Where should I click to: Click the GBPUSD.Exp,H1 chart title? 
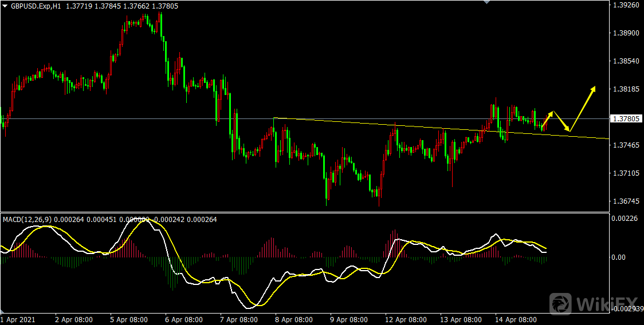[36, 5]
